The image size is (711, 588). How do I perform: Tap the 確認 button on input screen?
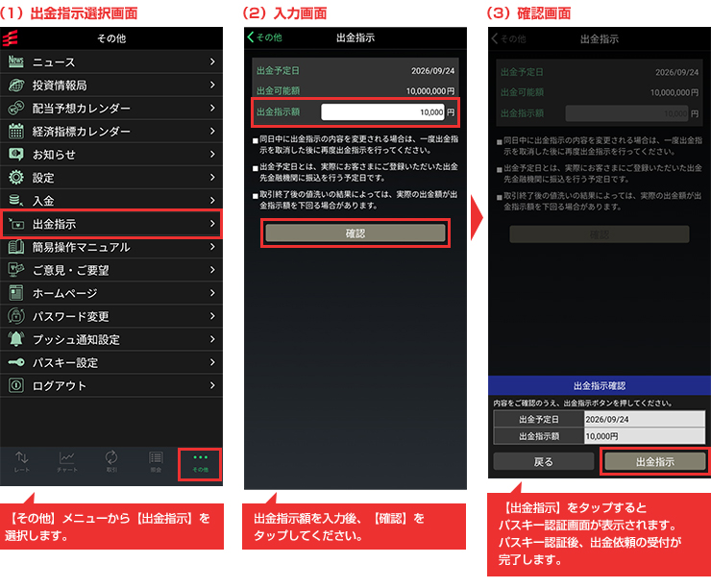[x=355, y=233]
